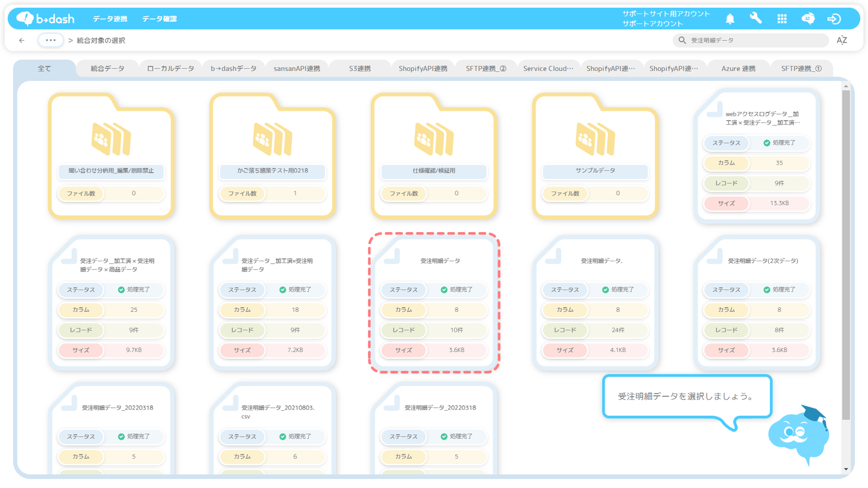868x488 pixels.
Task: Open folder 問い合わせ分析用_編集/削除禁止
Action: (x=112, y=155)
